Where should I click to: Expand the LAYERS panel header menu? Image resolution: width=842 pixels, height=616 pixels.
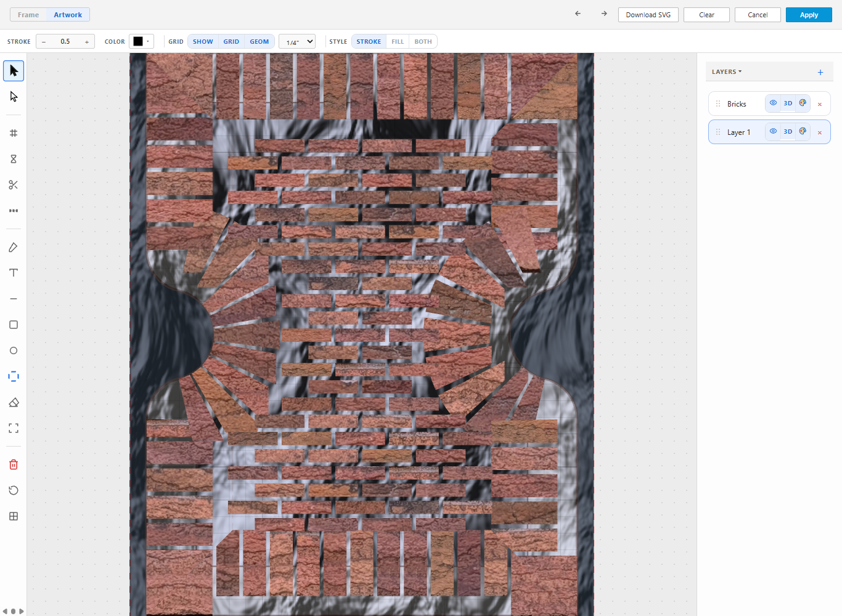(727, 71)
